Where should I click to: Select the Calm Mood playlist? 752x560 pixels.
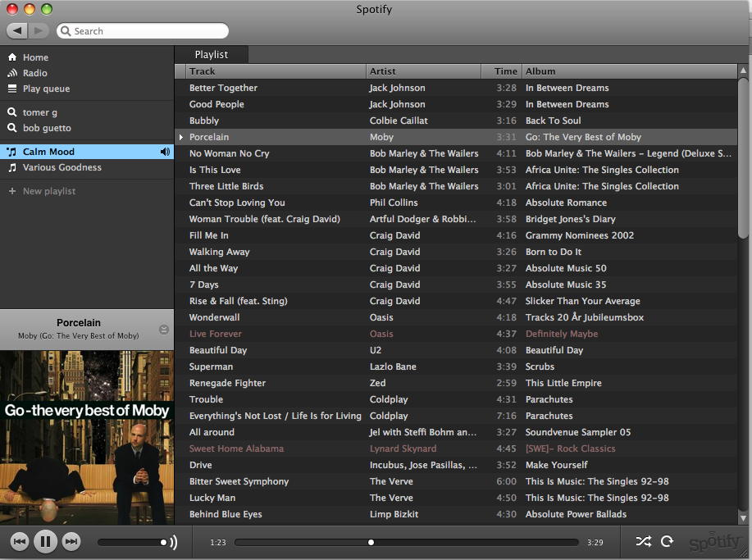87,152
